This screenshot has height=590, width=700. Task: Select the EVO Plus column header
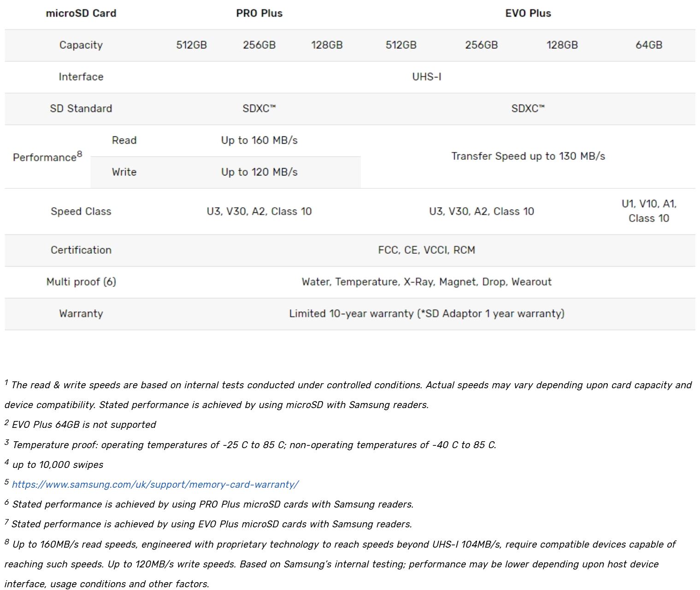528,13
